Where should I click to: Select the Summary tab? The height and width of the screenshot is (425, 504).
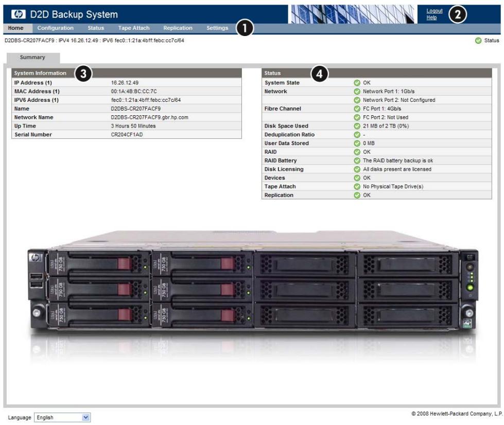click(x=33, y=58)
